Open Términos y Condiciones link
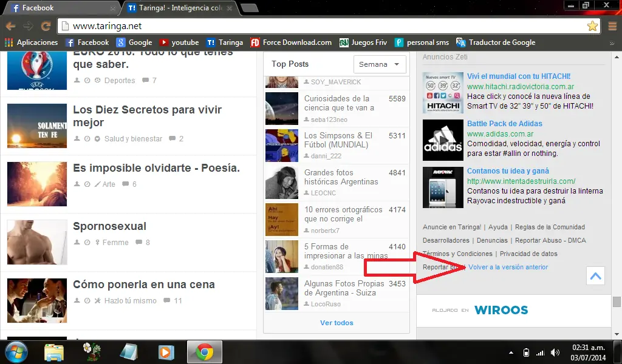 click(x=457, y=254)
